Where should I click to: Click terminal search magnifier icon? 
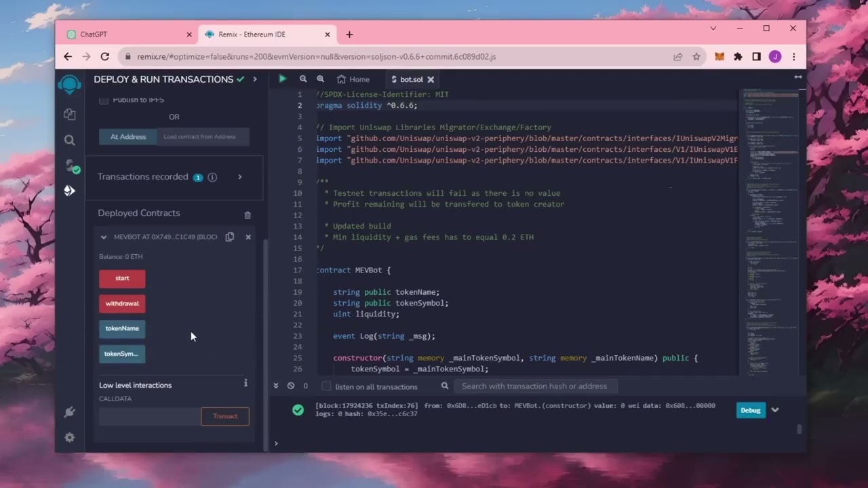pos(445,386)
